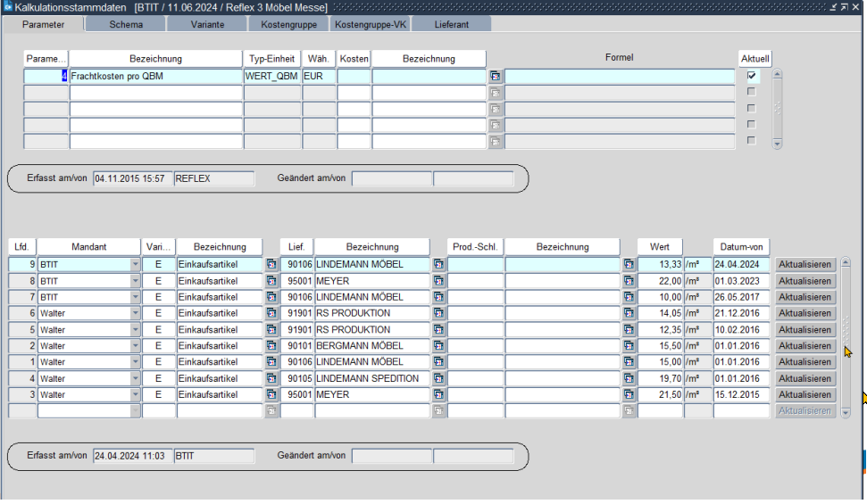Expand Mandant dropdown in row 9
This screenshot has height=504, width=867.
click(135, 265)
